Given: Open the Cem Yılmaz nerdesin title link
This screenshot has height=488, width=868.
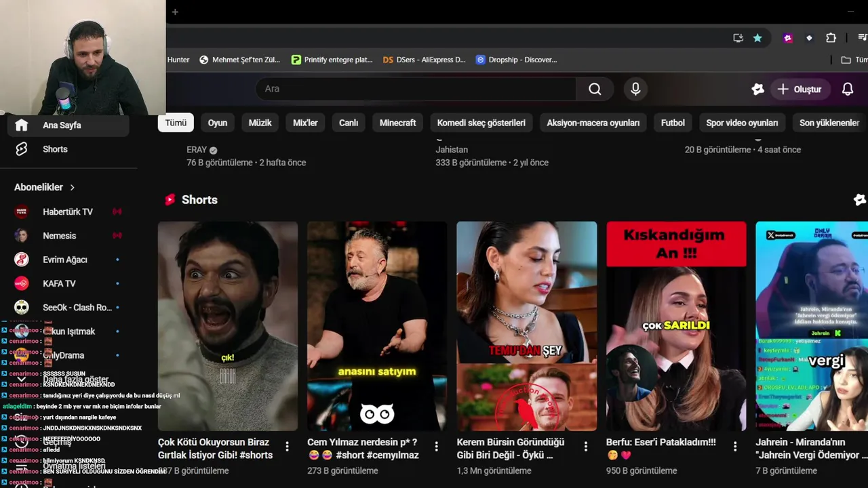Looking at the screenshot, I should (362, 449).
